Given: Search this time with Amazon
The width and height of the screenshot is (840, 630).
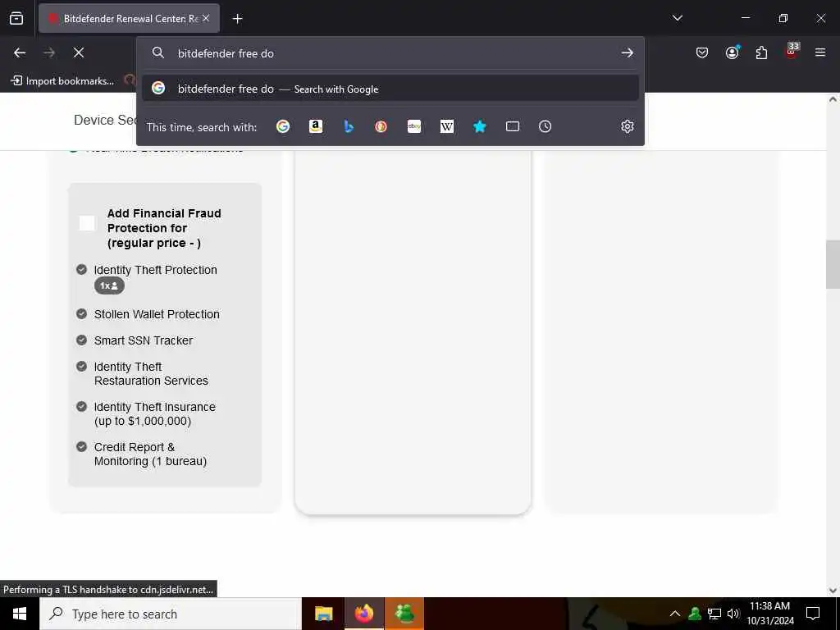Looking at the screenshot, I should [x=316, y=126].
